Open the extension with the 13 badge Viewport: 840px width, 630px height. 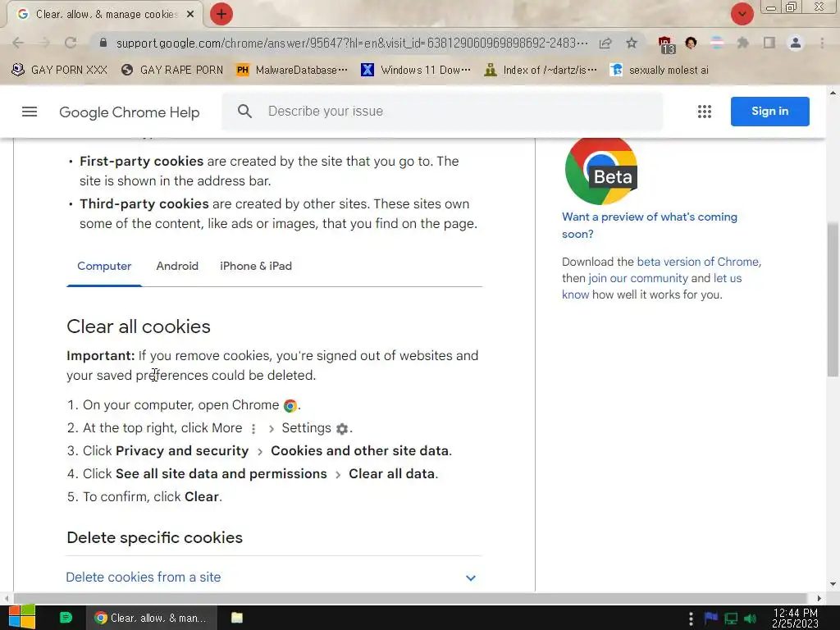click(x=665, y=44)
